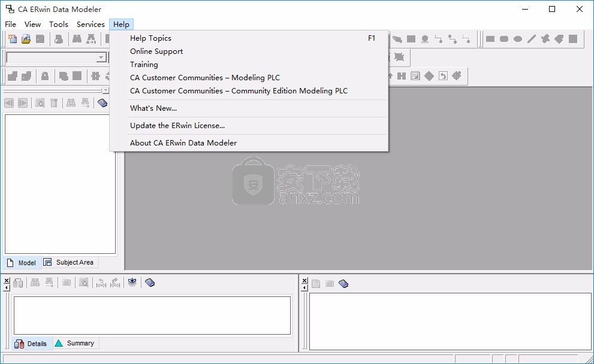Image resolution: width=594 pixels, height=364 pixels.
Task: Click the Find binoculars icon in top toolbar
Action: pos(77,39)
